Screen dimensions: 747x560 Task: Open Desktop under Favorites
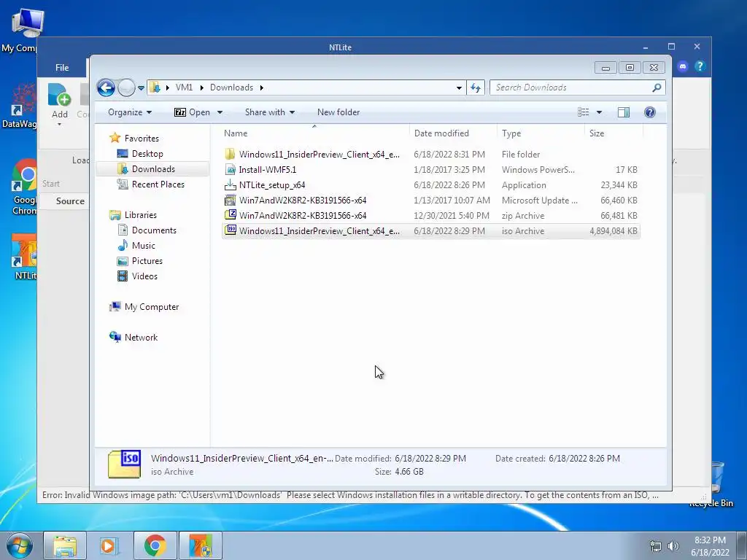click(147, 153)
